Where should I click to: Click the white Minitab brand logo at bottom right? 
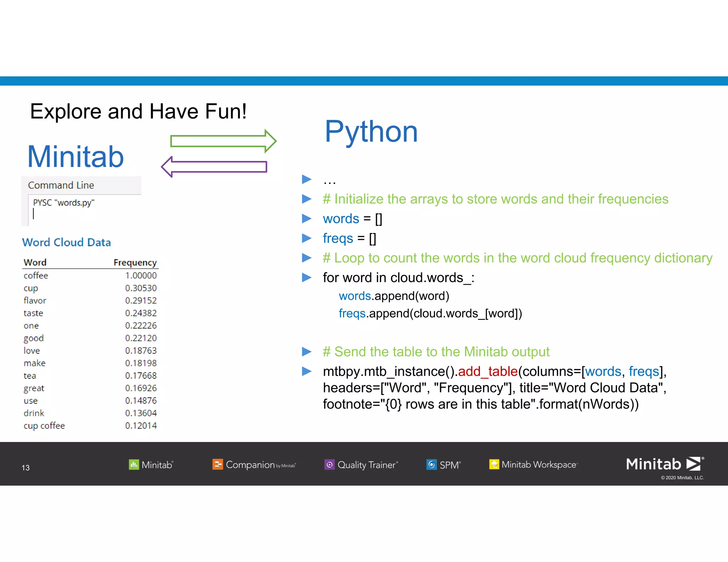(x=665, y=464)
